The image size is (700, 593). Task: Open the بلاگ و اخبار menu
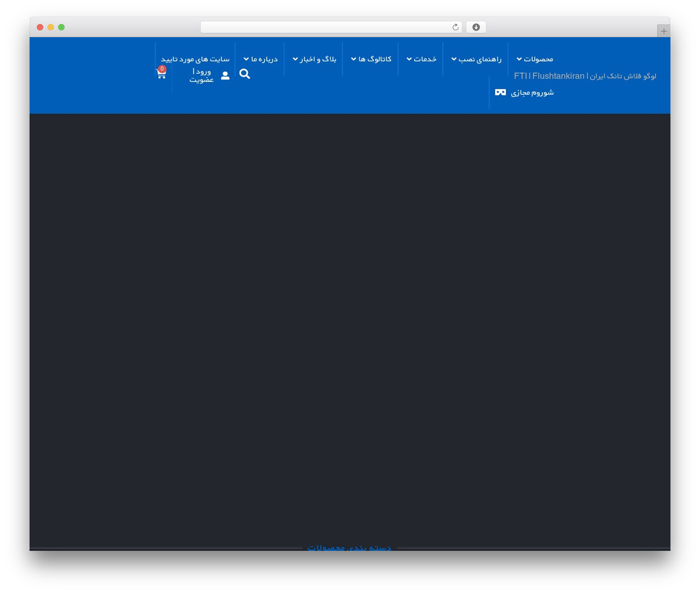(314, 59)
